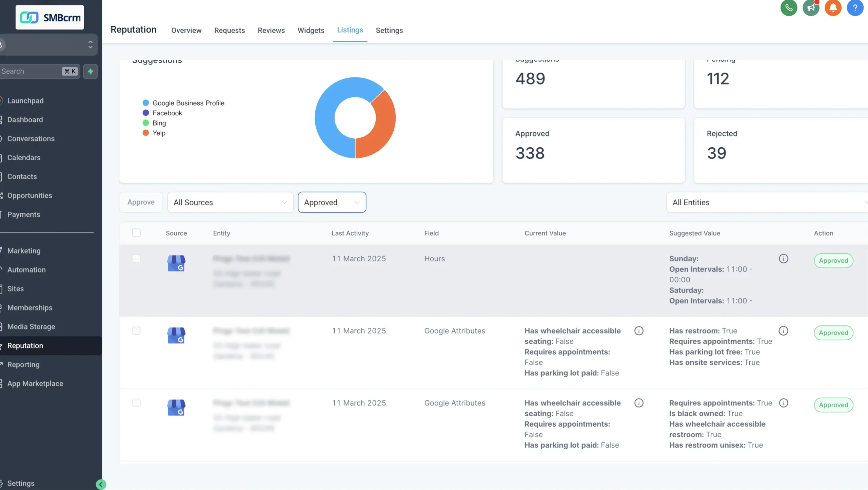Open Conversations in sidebar
868x490 pixels.
click(x=31, y=139)
